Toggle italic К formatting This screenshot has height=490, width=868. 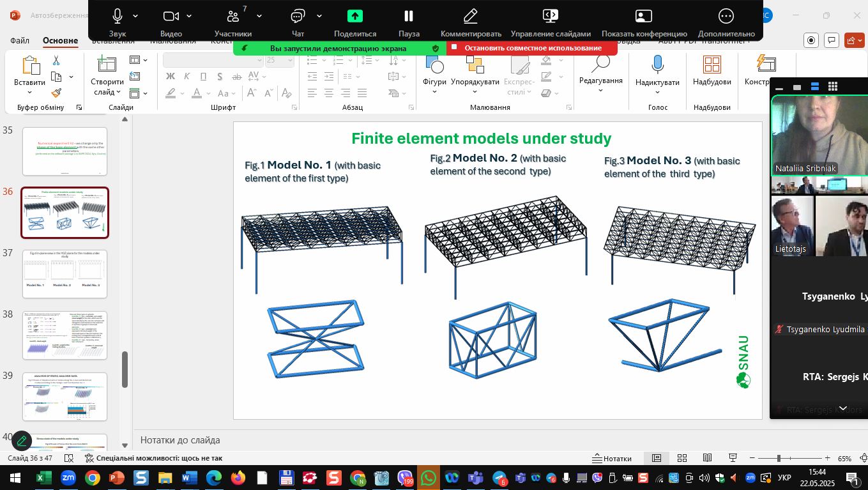pyautogui.click(x=187, y=77)
